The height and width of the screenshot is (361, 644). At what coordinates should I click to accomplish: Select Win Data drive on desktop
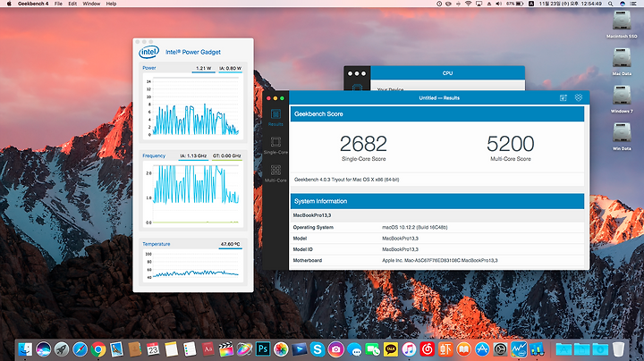pyautogui.click(x=622, y=136)
